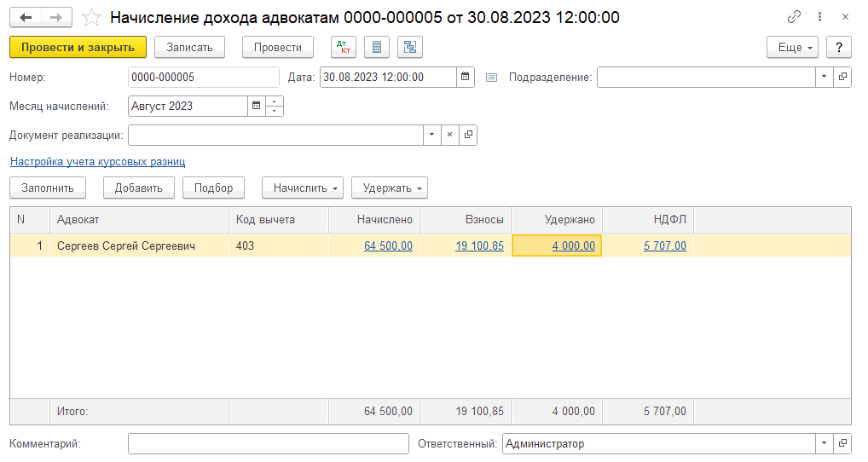Click the back navigation arrow
The width and height of the screenshot is (868, 462).
[26, 17]
